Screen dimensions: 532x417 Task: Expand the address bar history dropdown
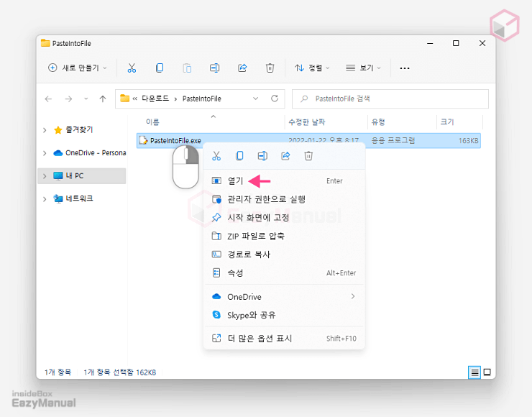[x=255, y=98]
